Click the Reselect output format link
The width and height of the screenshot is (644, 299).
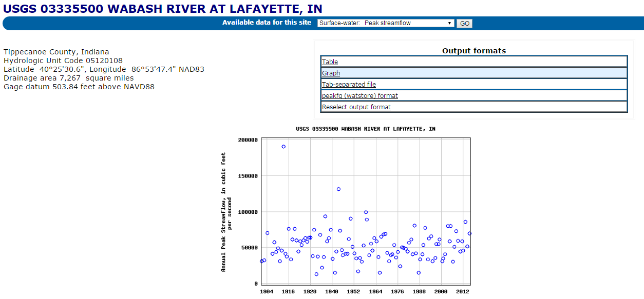click(x=356, y=107)
